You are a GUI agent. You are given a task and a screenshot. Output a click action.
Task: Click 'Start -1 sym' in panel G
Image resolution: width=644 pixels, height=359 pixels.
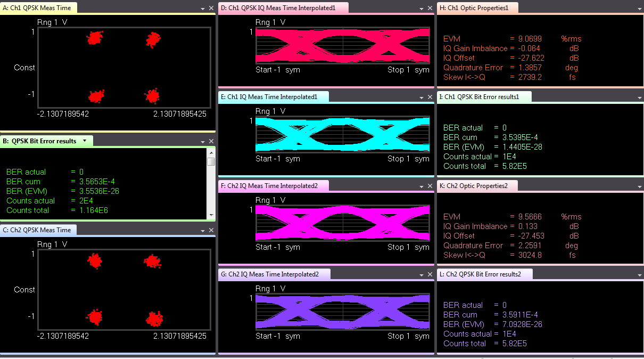(x=278, y=336)
